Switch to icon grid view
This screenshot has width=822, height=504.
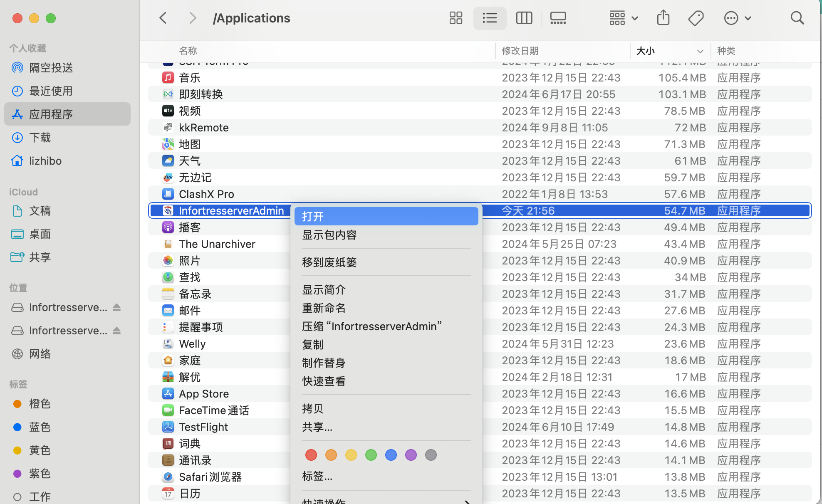pos(456,18)
